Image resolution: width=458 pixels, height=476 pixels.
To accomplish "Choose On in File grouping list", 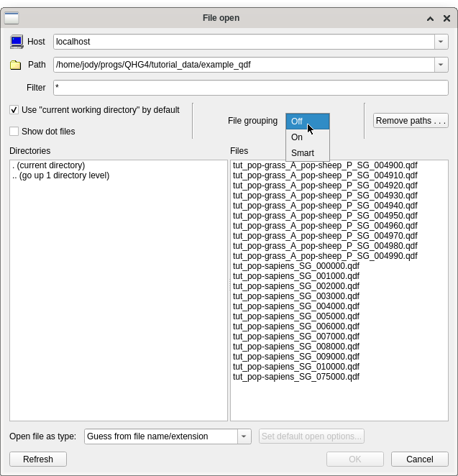I will point(298,137).
